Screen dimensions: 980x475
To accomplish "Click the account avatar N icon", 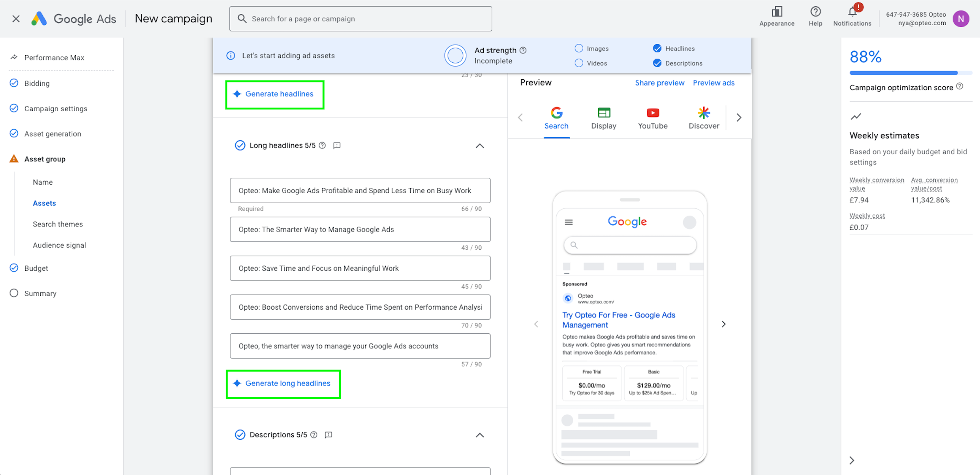I will [x=960, y=19].
